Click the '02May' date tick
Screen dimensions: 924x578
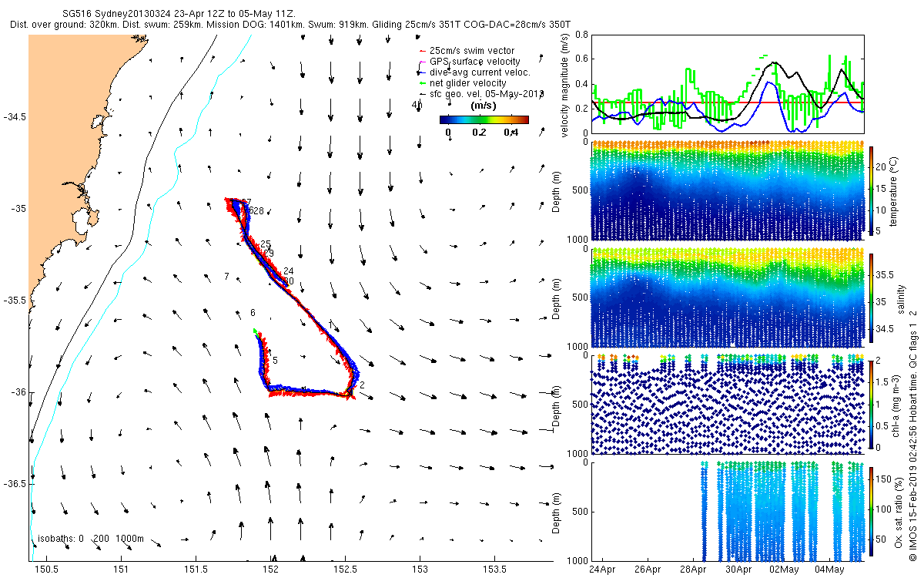pos(784,570)
